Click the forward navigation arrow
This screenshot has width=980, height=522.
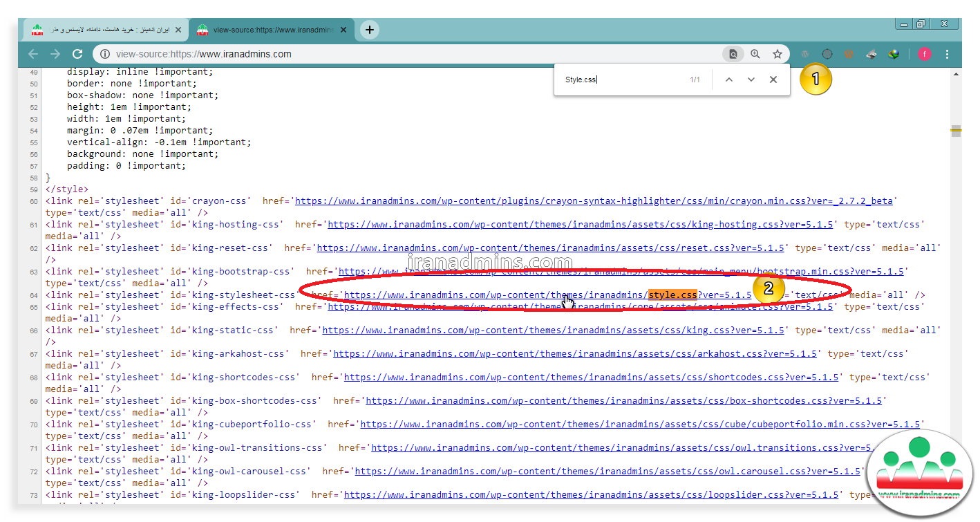(55, 54)
